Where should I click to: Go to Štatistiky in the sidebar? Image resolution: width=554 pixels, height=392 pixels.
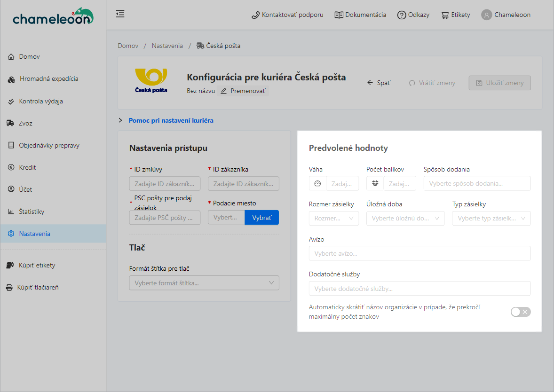point(32,212)
